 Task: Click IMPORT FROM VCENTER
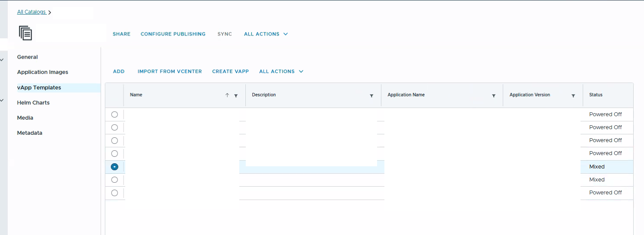(170, 72)
